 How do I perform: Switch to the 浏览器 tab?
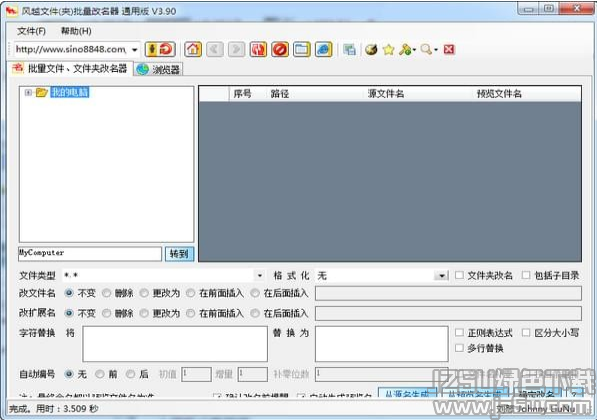pyautogui.click(x=159, y=69)
